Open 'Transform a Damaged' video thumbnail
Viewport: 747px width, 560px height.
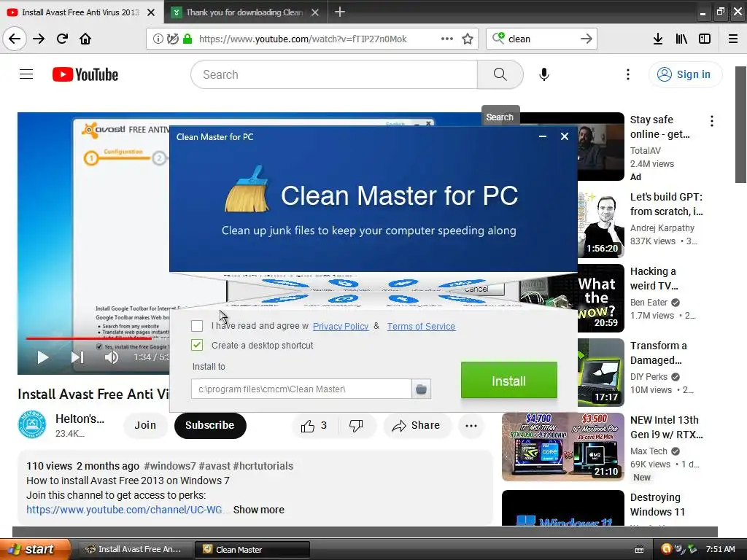point(601,373)
